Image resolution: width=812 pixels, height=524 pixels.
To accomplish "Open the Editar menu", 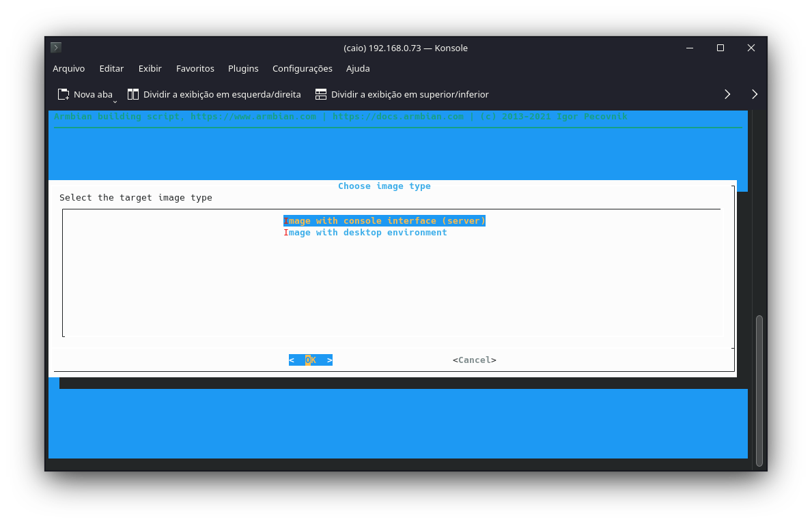I will click(x=111, y=69).
